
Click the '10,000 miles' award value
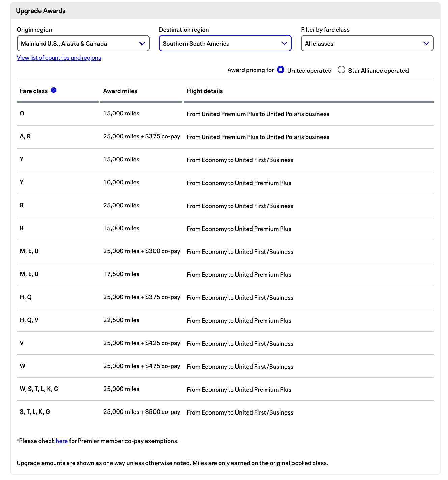[121, 182]
